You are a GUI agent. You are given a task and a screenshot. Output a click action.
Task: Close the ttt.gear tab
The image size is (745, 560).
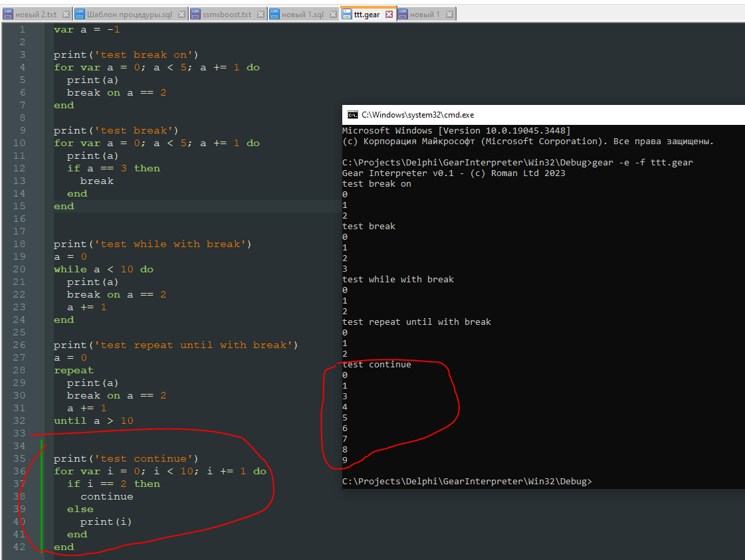389,14
